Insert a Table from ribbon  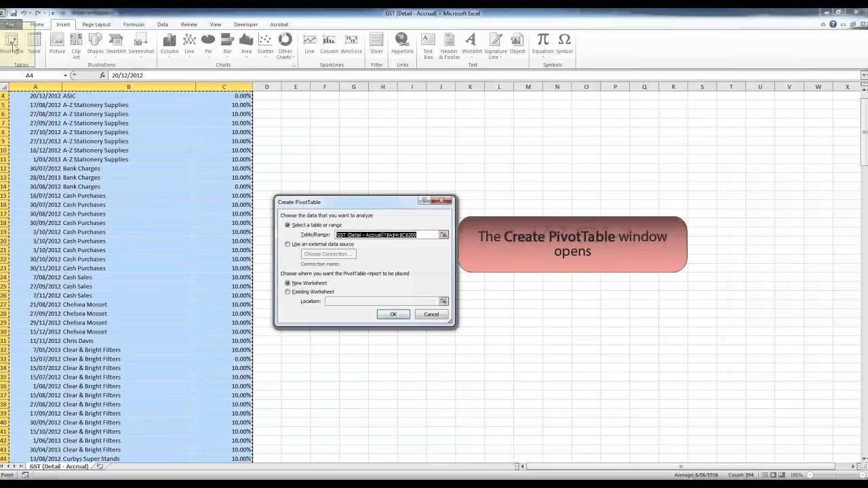(x=34, y=44)
